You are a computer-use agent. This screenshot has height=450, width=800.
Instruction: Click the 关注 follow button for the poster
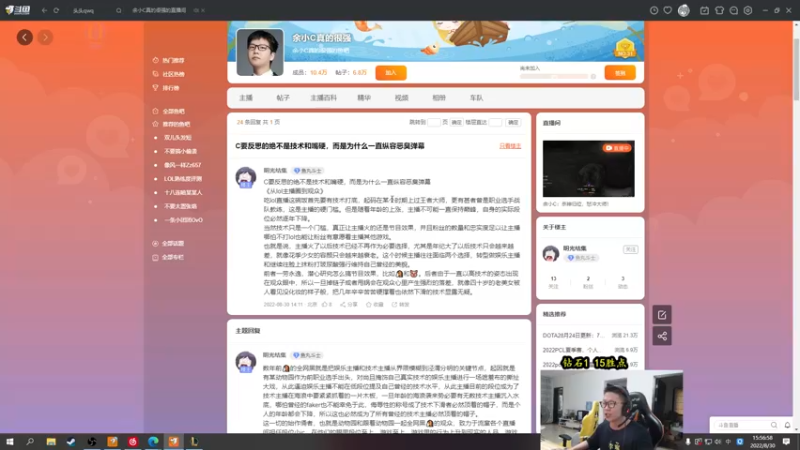pyautogui.click(x=631, y=249)
